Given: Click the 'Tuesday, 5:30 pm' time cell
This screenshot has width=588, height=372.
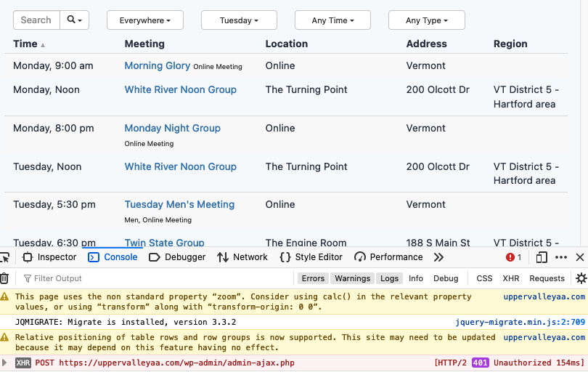Looking at the screenshot, I should coord(54,205).
